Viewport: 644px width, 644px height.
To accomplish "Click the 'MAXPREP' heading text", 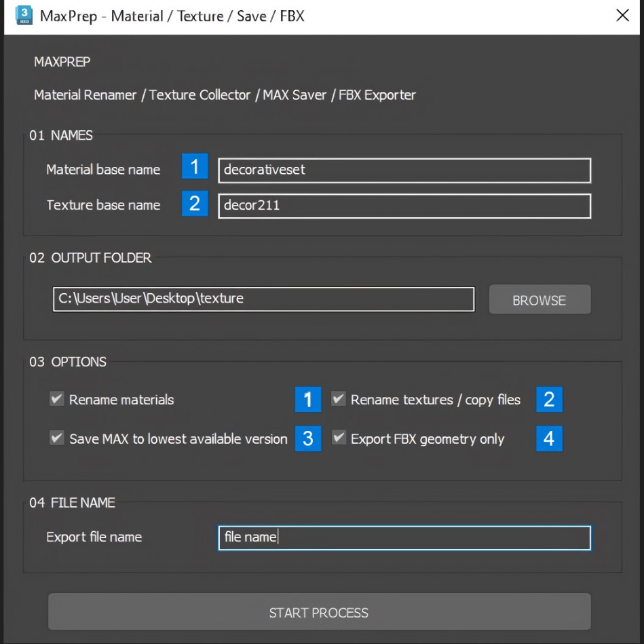I will point(62,62).
